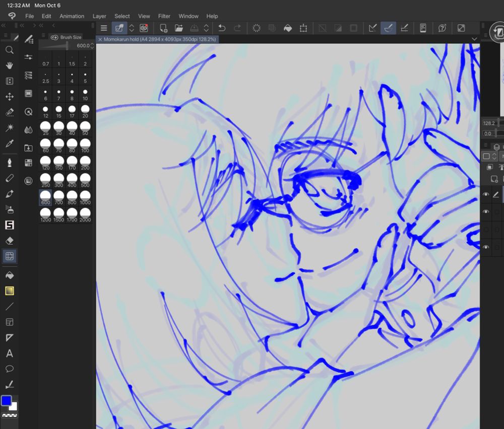Open a file with folder icon
This screenshot has height=429, width=504.
(179, 28)
